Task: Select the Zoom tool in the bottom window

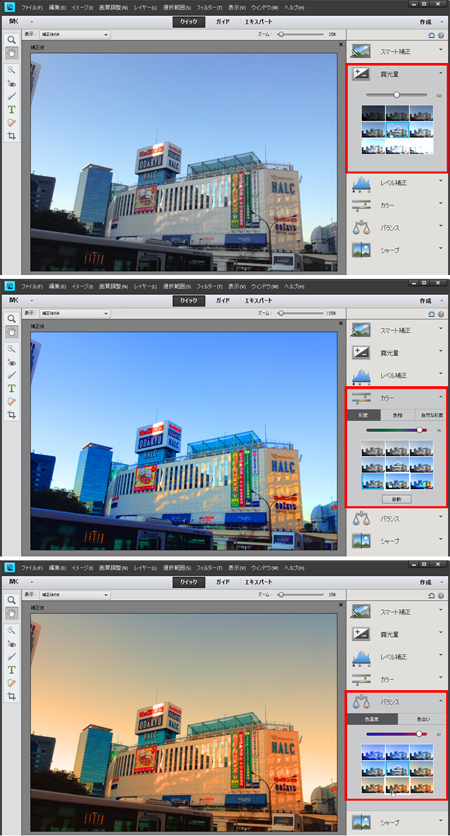Action: pyautogui.click(x=11, y=600)
